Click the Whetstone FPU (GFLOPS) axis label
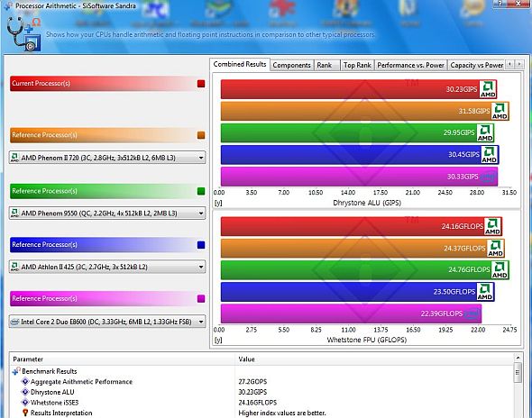Viewport: 532px width, 418px height. [x=366, y=340]
